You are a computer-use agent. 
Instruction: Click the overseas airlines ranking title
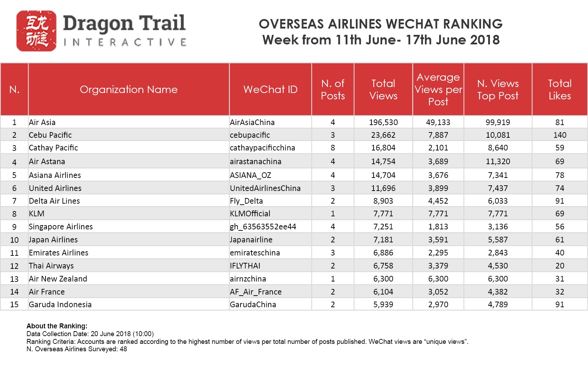[x=381, y=32]
